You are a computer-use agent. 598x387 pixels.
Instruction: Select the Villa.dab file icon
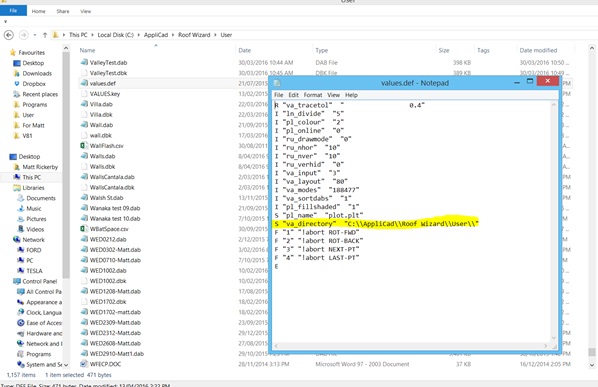[84, 104]
